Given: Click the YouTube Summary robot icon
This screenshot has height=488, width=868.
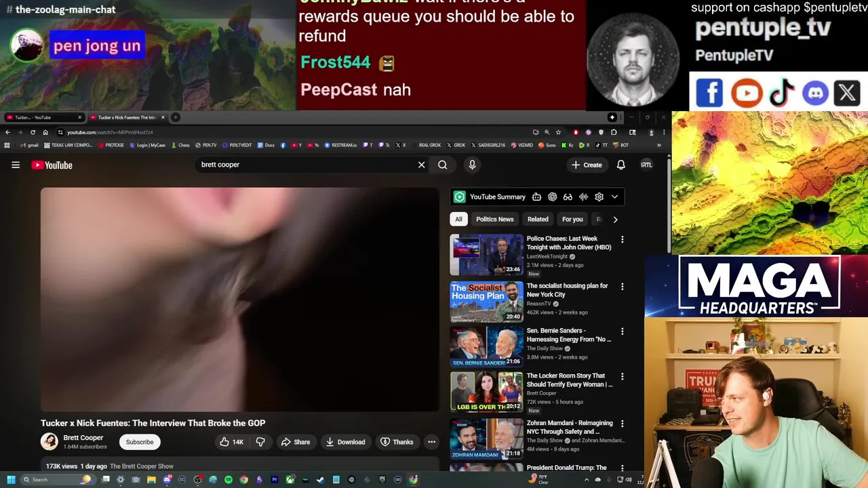Looking at the screenshot, I should (x=536, y=197).
